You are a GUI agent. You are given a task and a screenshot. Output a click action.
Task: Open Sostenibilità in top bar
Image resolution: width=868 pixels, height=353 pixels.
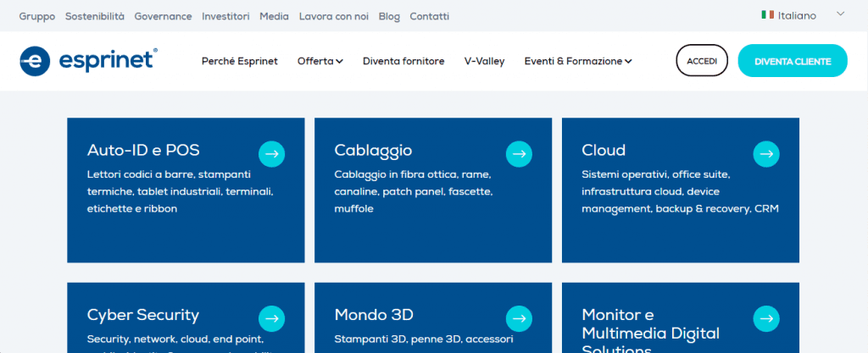[x=95, y=17]
